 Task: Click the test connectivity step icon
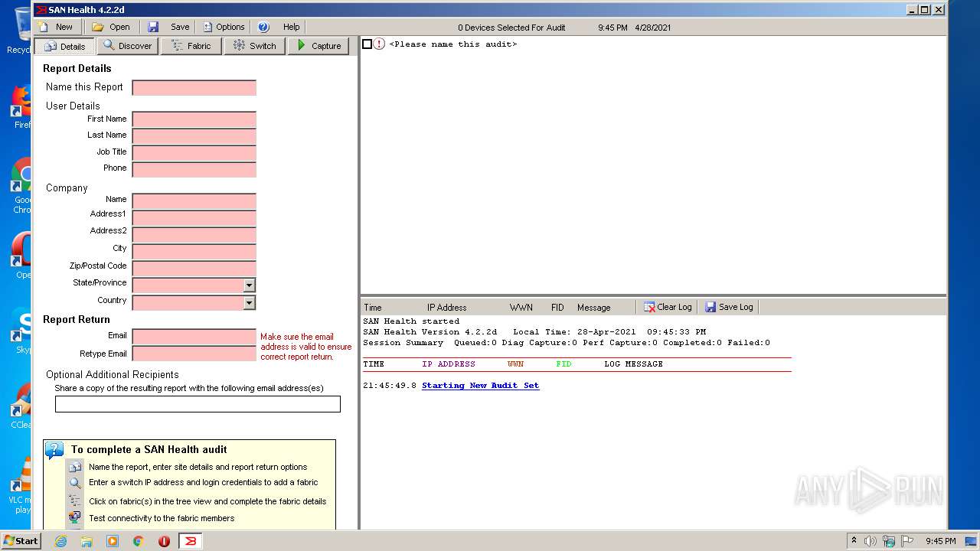click(75, 518)
